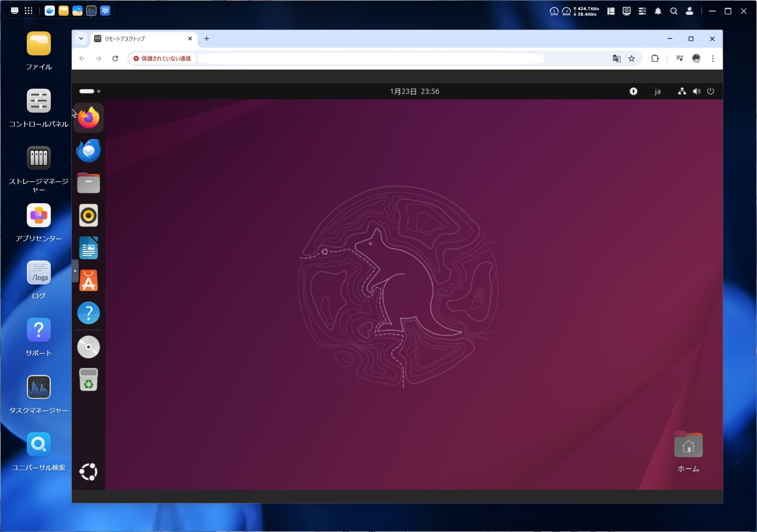This screenshot has width=757, height=532.
Task: Open the ホーム folder on desktop
Action: (x=688, y=446)
